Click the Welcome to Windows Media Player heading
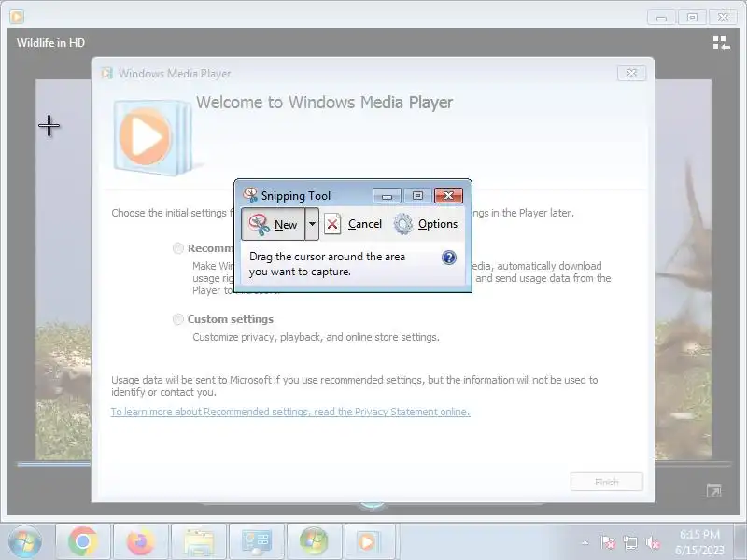Viewport: 747px width, 560px height. point(324,103)
